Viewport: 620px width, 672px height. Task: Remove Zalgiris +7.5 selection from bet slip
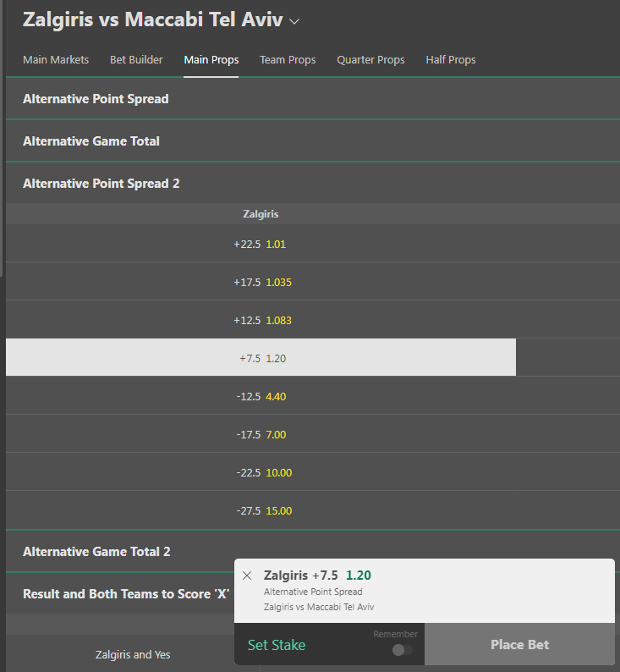click(247, 576)
